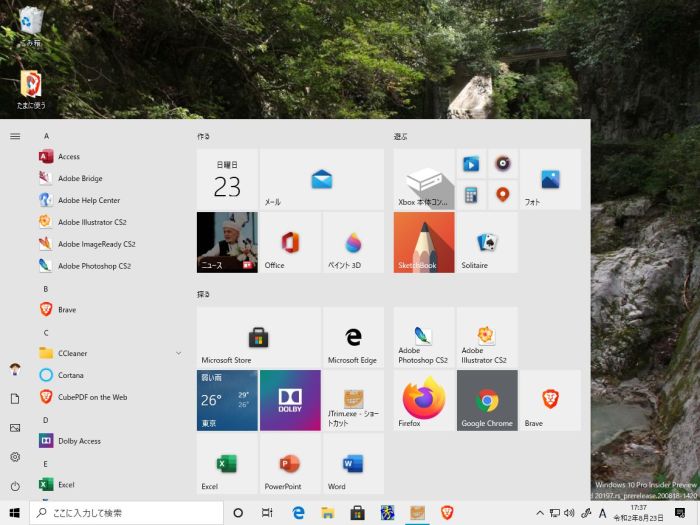Image resolution: width=700 pixels, height=525 pixels.
Task: Open File Explorer from the taskbar
Action: click(327, 513)
